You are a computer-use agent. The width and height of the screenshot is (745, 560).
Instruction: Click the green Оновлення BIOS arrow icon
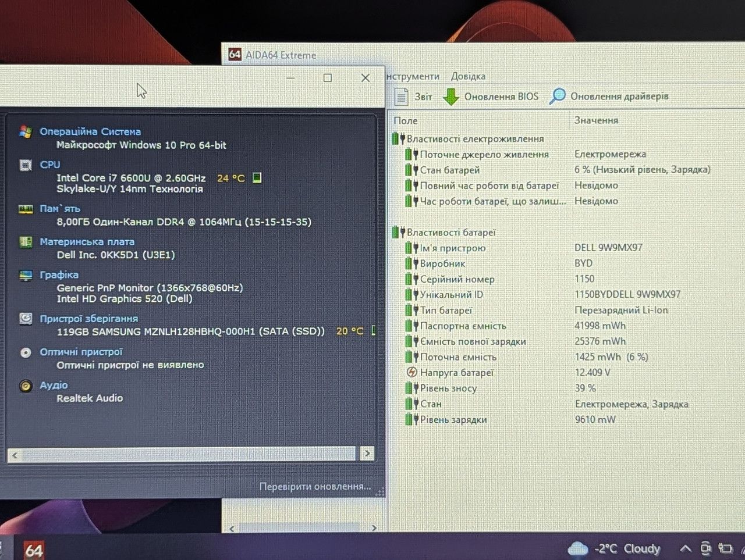click(x=451, y=97)
